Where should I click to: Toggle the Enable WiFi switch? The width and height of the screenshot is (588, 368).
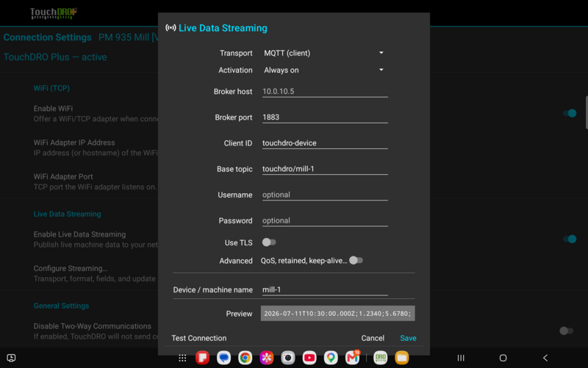tap(569, 113)
